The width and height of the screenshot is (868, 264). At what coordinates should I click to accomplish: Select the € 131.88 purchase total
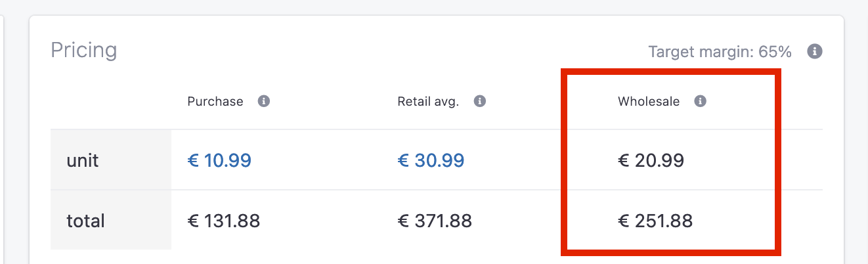coord(224,221)
